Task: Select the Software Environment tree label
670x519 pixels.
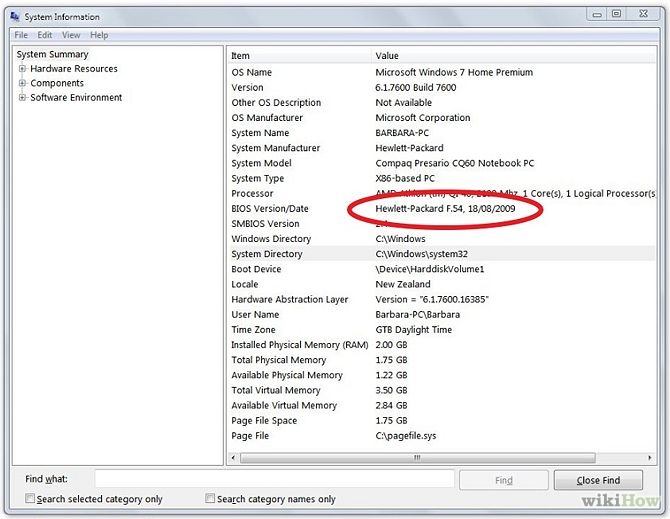Action: (x=76, y=97)
